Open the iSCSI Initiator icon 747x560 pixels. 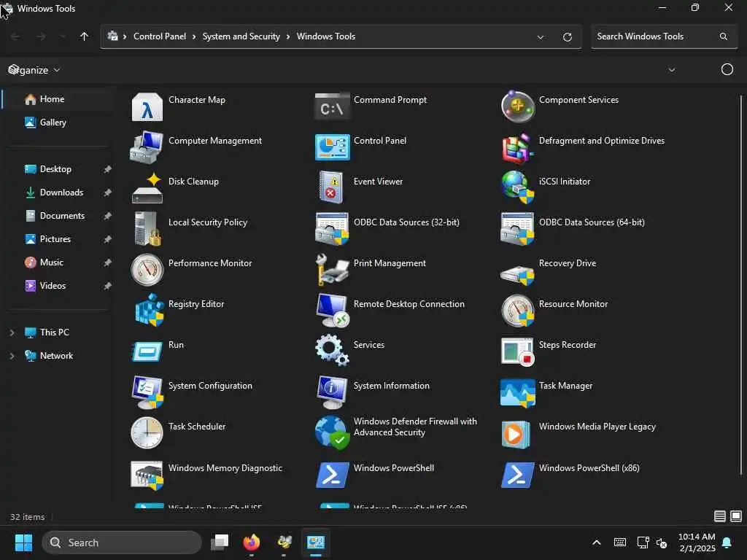pyautogui.click(x=517, y=187)
